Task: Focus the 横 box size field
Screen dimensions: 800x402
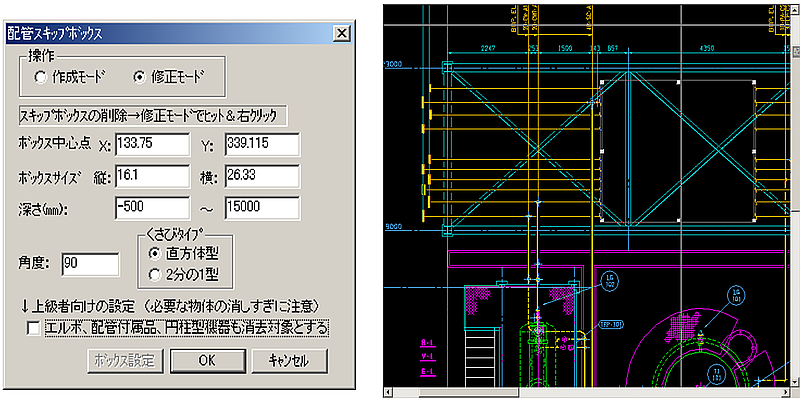Action: tap(263, 178)
